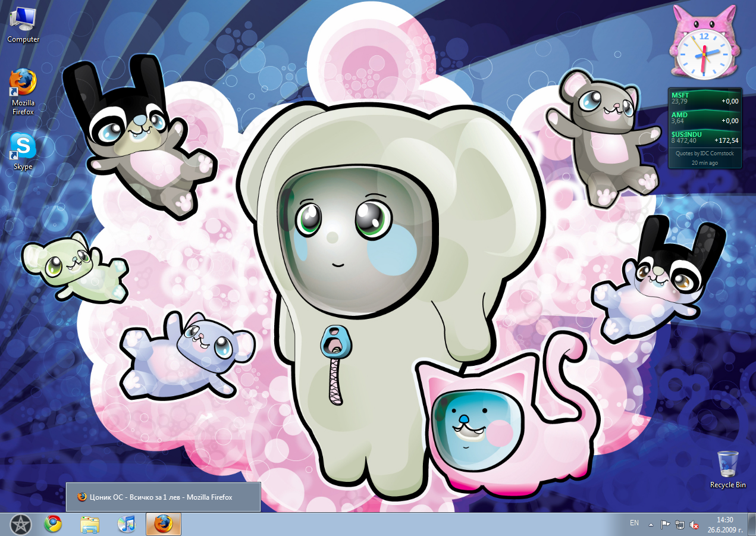Launch Google Chrome from the taskbar
The image size is (756, 536).
53,524
